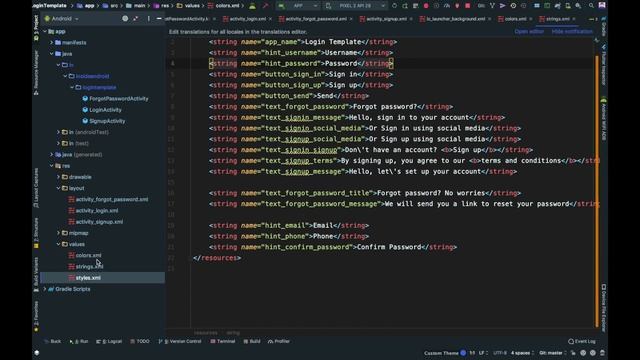Click the Sync/refresh icon after device selector
Image resolution: width=640 pixels, height=360 pixels.
point(394,6)
